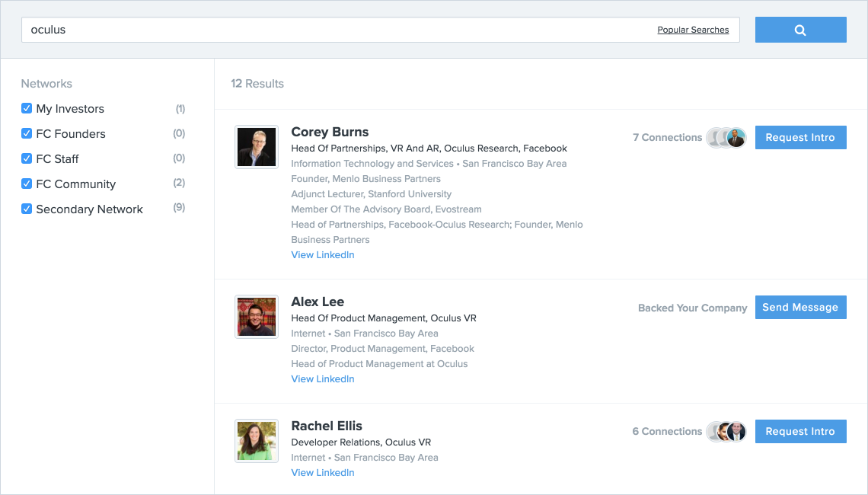Toggle the FC Staff checkbox
This screenshot has height=495, width=868.
(27, 159)
